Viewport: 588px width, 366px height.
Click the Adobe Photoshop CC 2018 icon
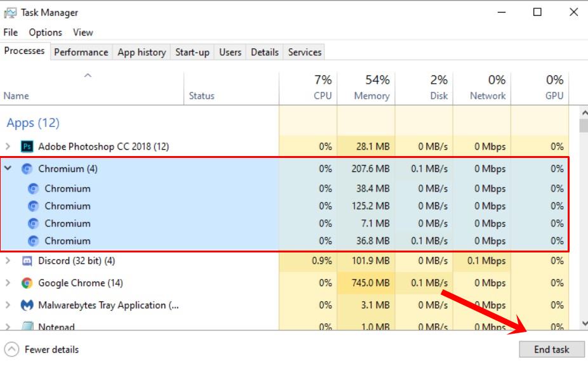[x=27, y=146]
